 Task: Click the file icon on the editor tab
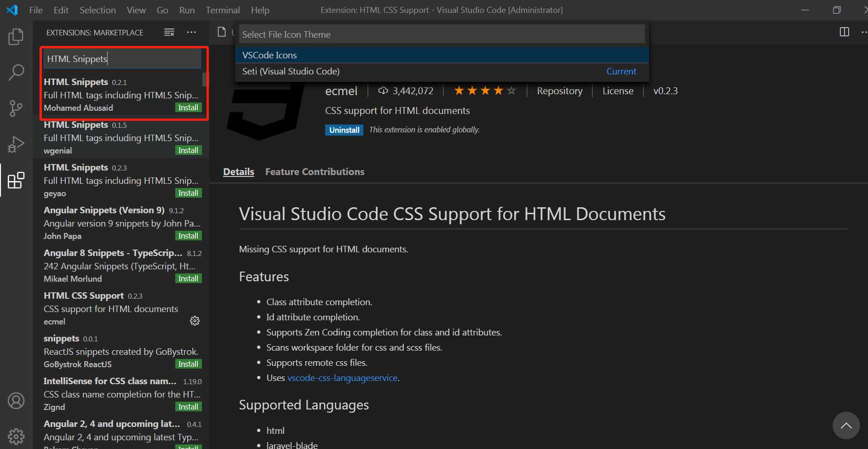click(222, 32)
